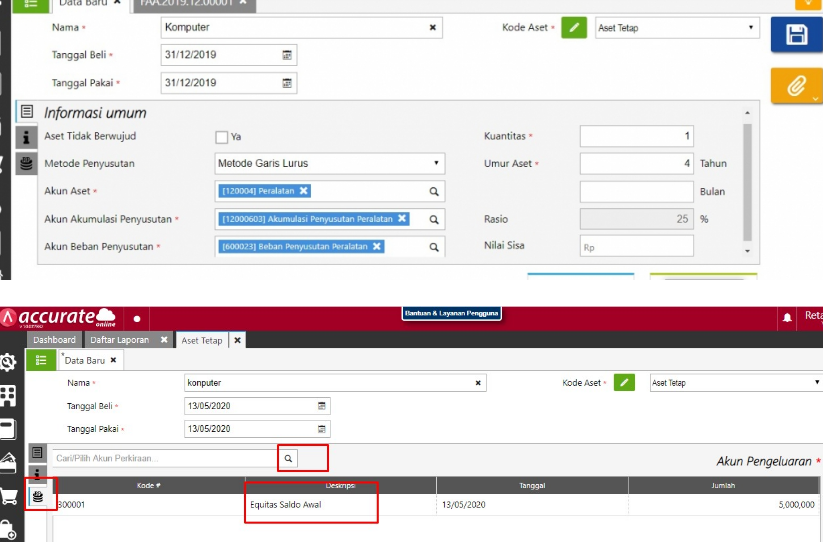Image resolution: width=823 pixels, height=542 pixels.
Task: Open calendar picker for Tanggal Beli 31/12/2019
Action: click(288, 55)
